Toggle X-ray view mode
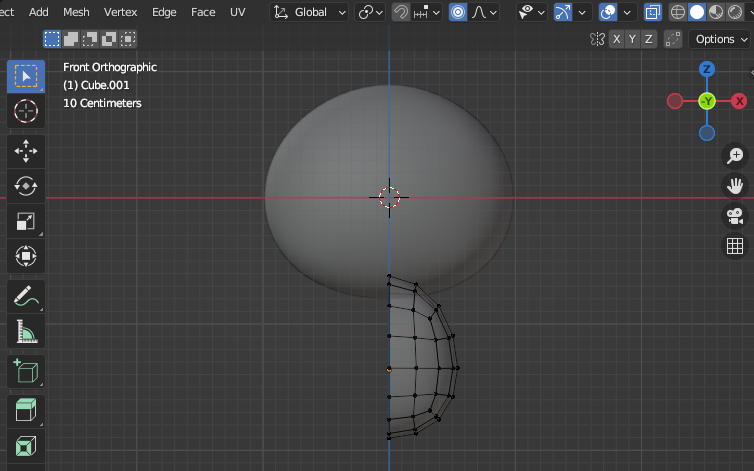This screenshot has width=754, height=471. click(x=652, y=12)
